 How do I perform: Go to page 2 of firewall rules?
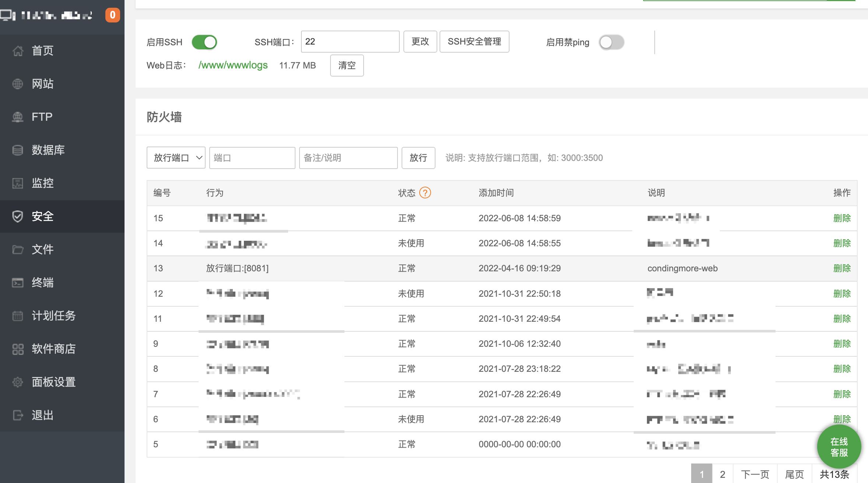[x=722, y=474]
